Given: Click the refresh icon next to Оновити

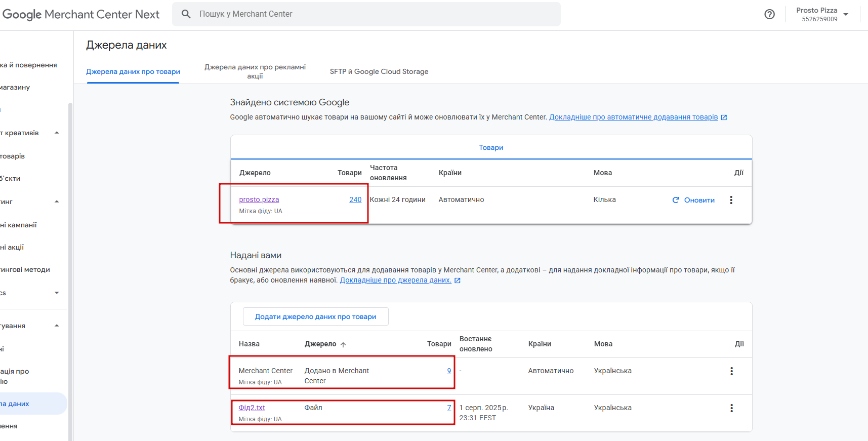Looking at the screenshot, I should 676,200.
